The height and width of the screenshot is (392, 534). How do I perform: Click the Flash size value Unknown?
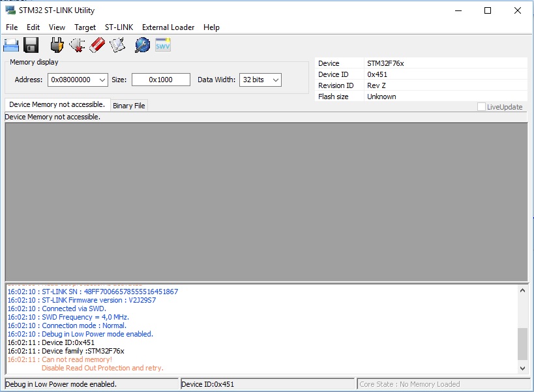pos(381,97)
